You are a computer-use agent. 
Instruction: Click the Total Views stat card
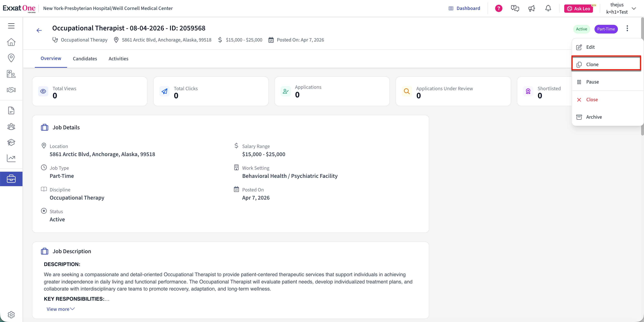[90, 91]
